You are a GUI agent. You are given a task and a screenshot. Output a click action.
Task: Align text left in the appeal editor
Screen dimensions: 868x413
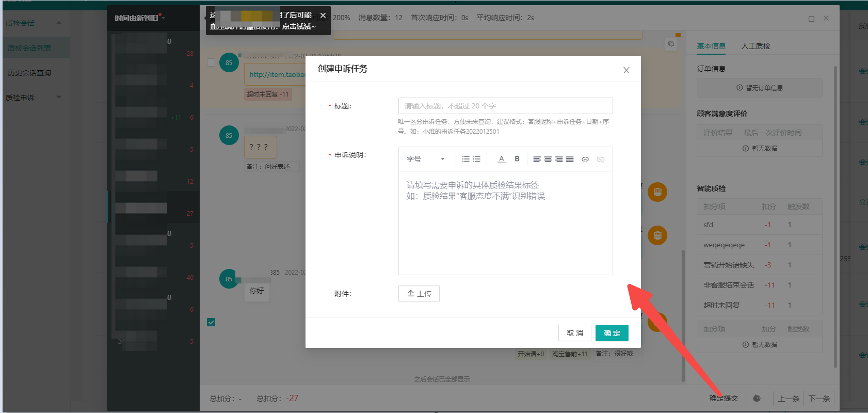537,159
